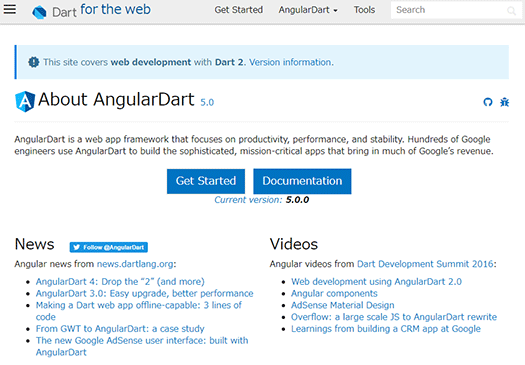
Task: Open the Angular components video
Action: coord(334,293)
